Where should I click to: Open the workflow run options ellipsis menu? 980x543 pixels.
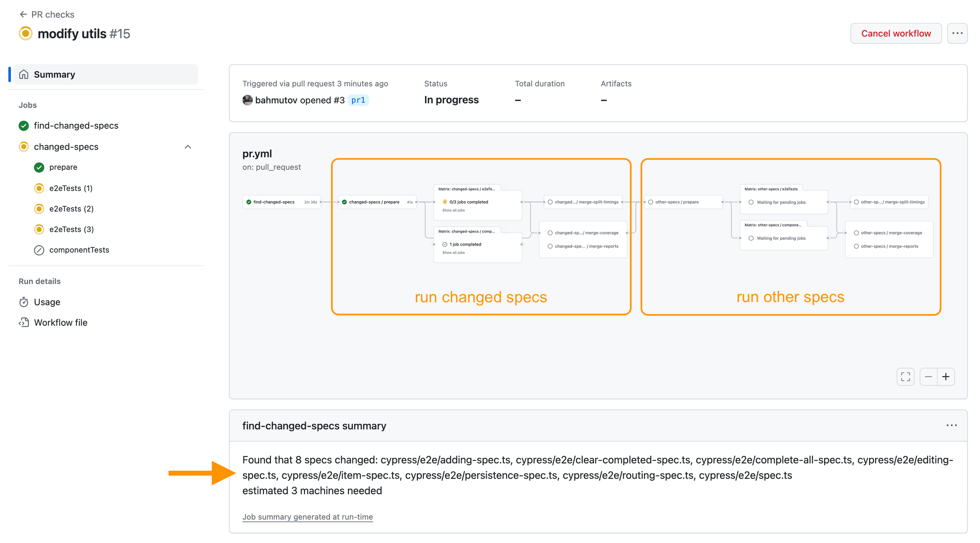coord(957,33)
